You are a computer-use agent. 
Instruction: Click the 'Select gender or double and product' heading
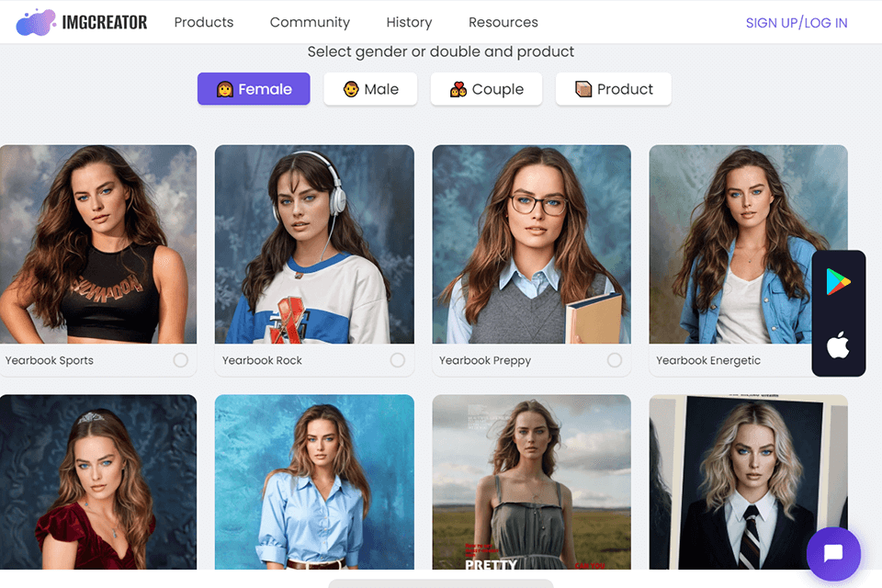[x=440, y=51]
